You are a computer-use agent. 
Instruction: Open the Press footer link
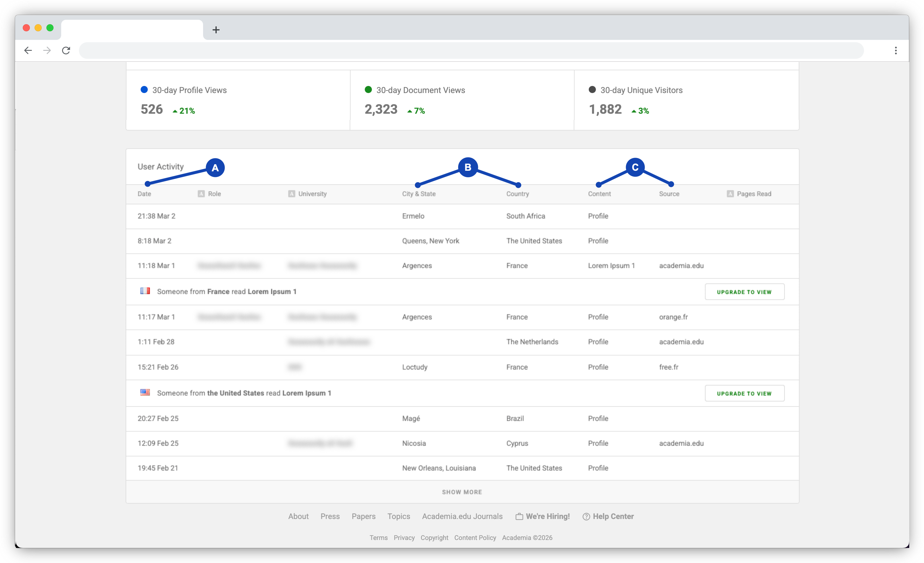click(x=330, y=517)
